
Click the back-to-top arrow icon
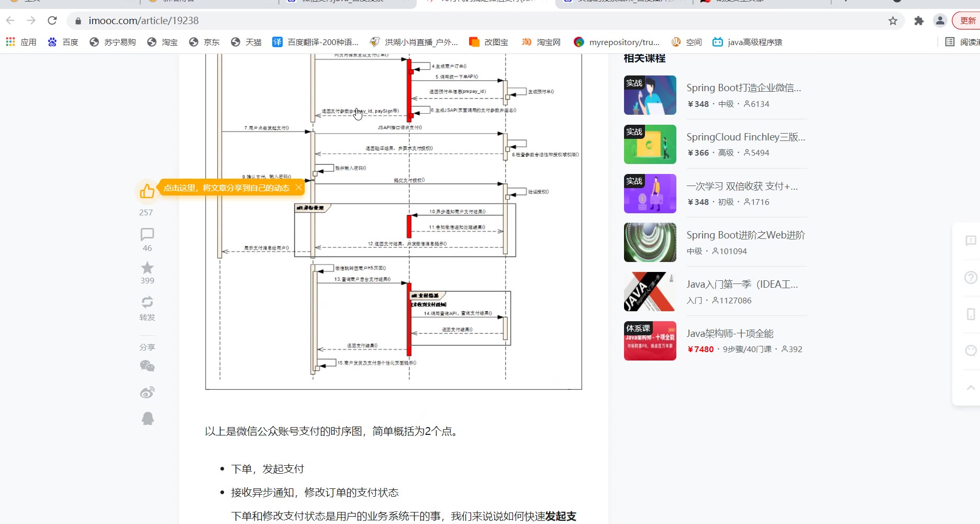click(971, 388)
